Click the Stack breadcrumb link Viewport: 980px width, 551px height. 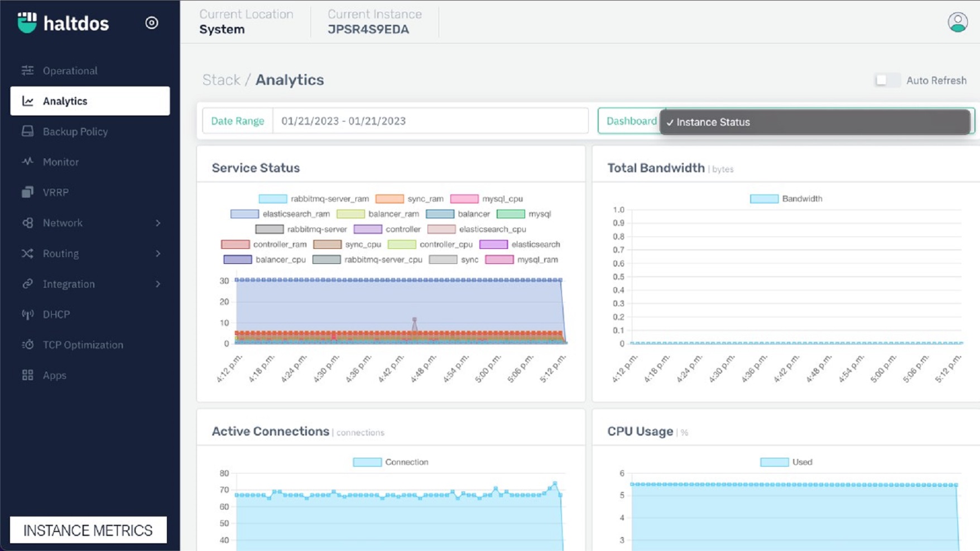click(x=221, y=80)
